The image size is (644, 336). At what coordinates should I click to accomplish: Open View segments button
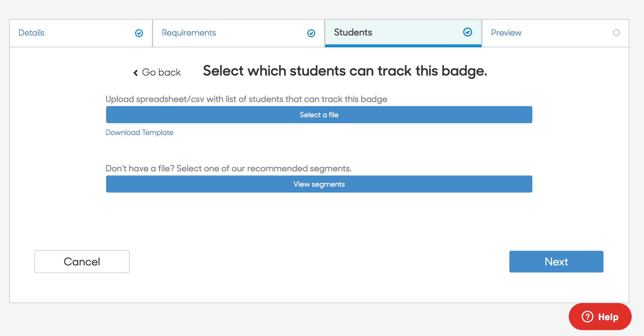click(x=319, y=184)
